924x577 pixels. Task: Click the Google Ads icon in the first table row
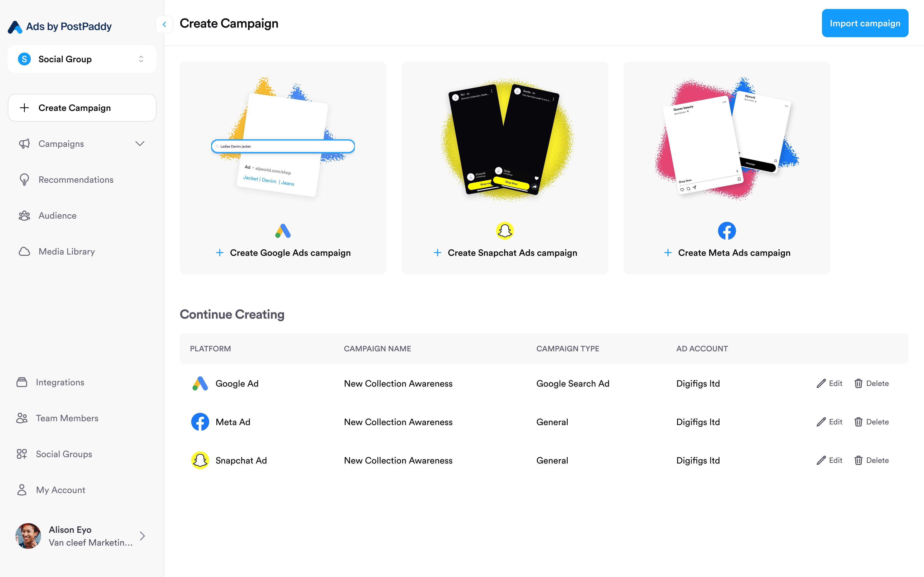pos(200,384)
